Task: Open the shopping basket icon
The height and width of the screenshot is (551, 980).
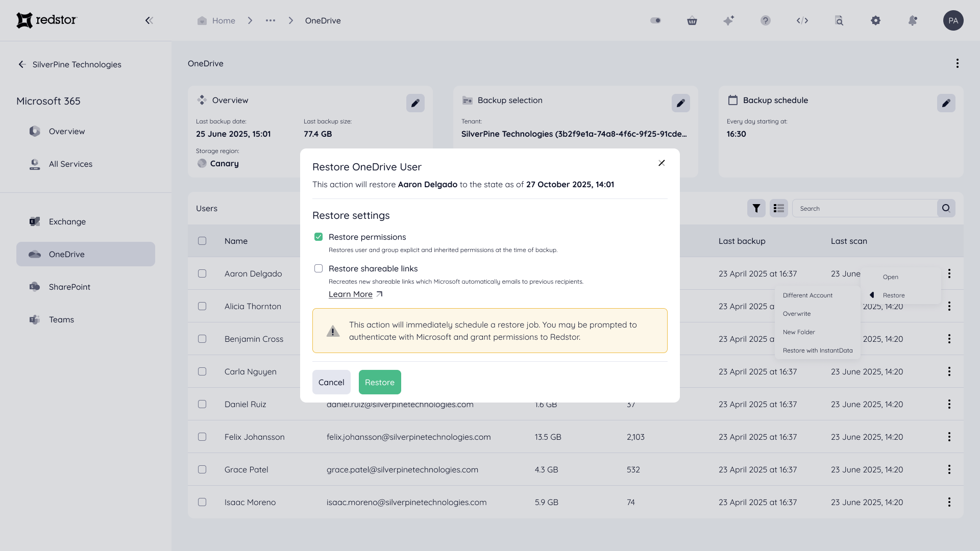Action: [692, 20]
